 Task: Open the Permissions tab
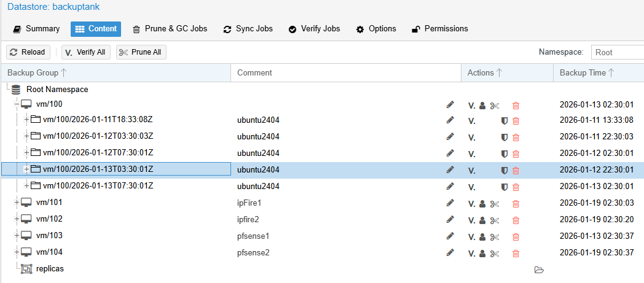(x=439, y=29)
